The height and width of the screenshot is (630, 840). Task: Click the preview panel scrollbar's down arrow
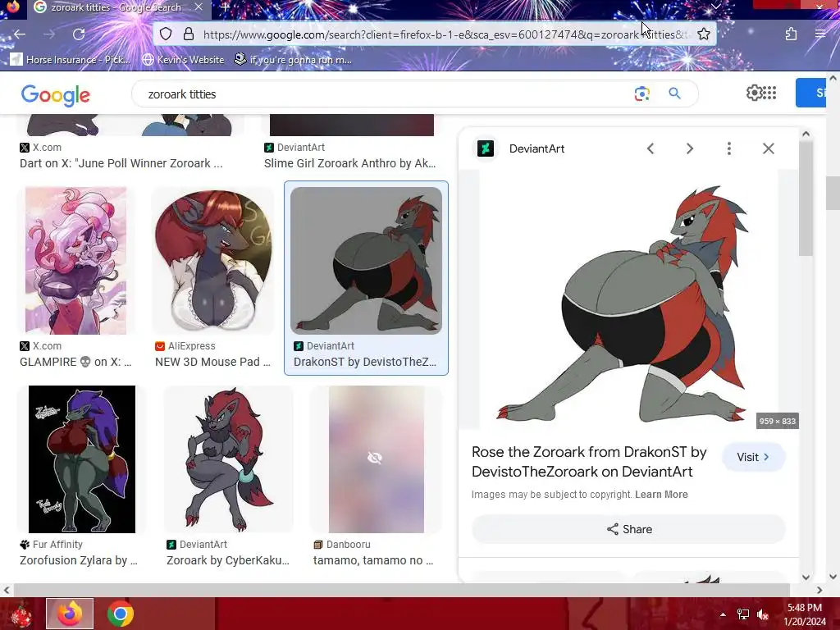click(x=806, y=577)
